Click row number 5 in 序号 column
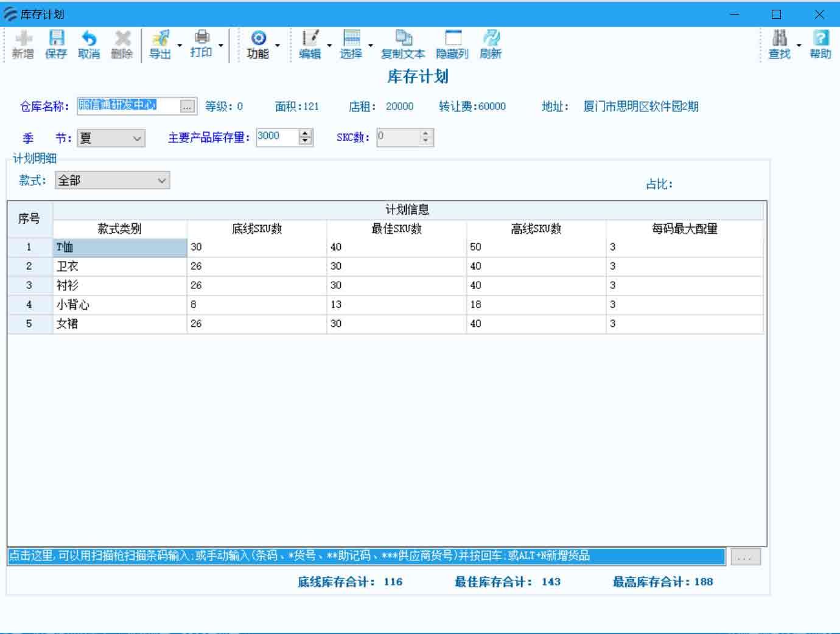 coord(29,324)
